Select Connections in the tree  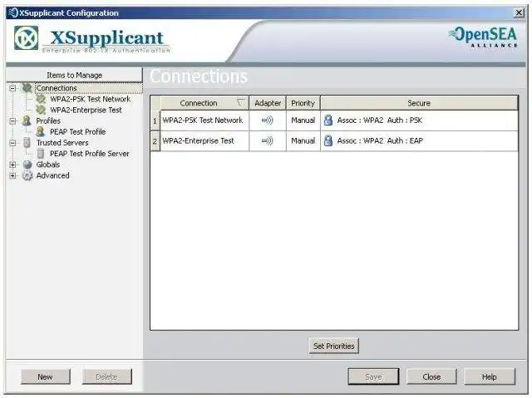pyautogui.click(x=57, y=88)
